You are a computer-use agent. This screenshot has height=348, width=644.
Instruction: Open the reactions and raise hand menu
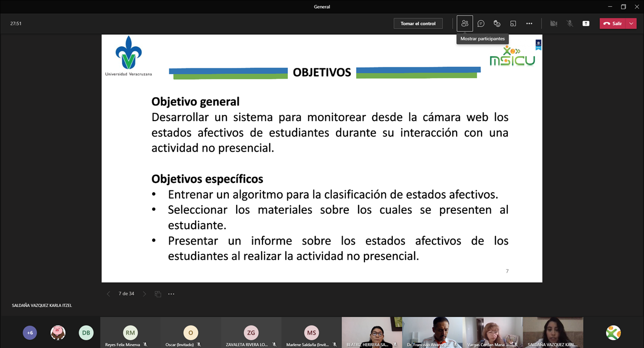click(497, 23)
